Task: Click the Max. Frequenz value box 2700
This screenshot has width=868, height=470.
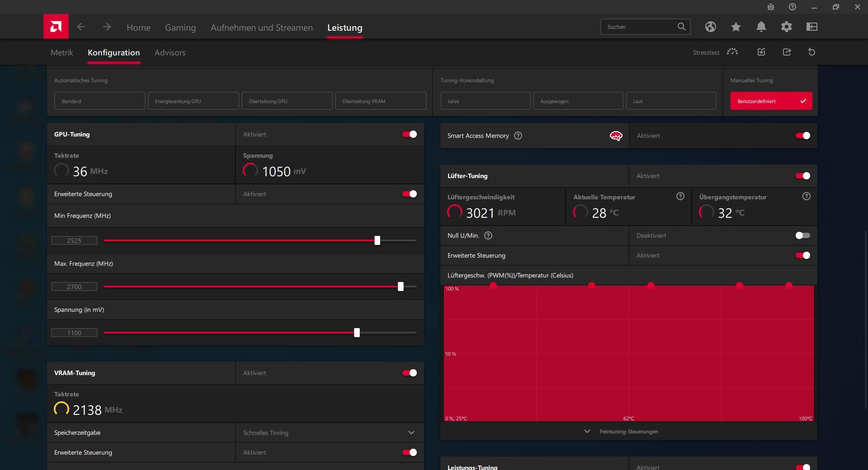Action: (x=74, y=287)
